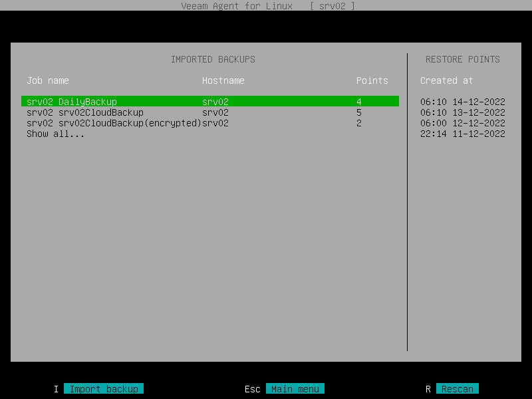Screen dimensions: 532x399
Task: Click the RESTORE POINTS panel title
Action: tap(463, 59)
